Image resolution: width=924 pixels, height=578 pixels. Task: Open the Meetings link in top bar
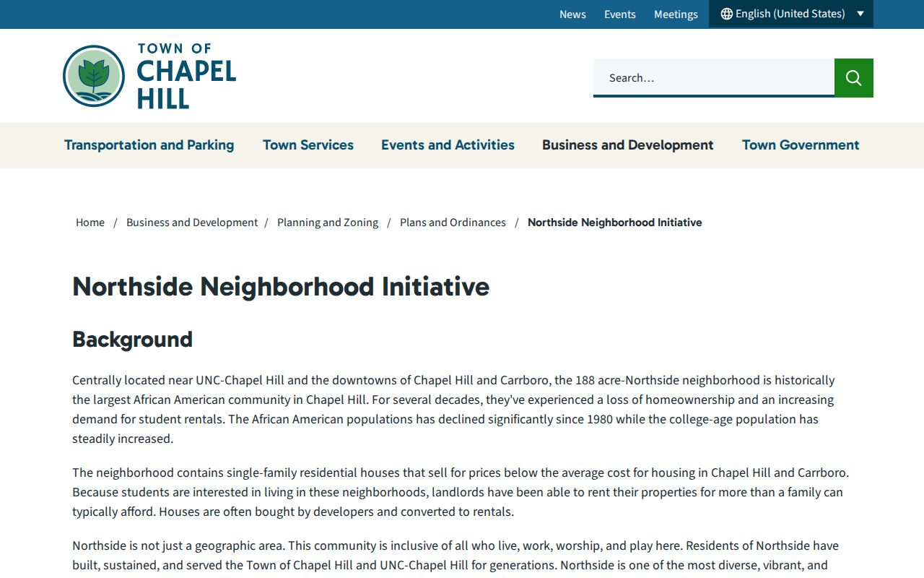676,14
